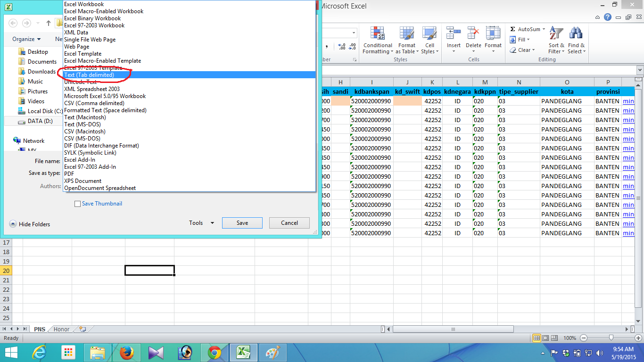
Task: Open Conditional Formatting in the Excel ribbon
Action: tap(377, 41)
